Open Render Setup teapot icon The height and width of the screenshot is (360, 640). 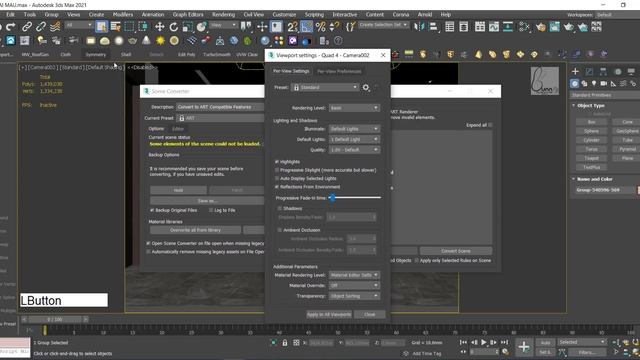pyautogui.click(x=541, y=27)
